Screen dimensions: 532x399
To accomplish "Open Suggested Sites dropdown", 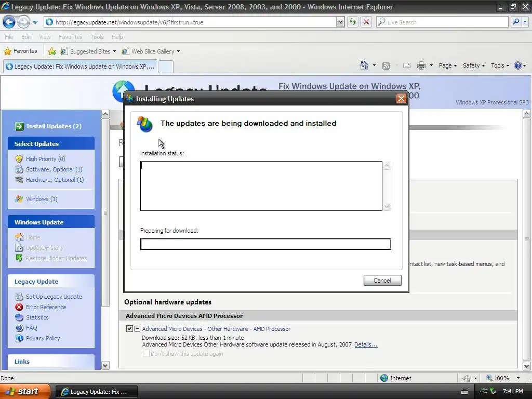I will pos(88,51).
